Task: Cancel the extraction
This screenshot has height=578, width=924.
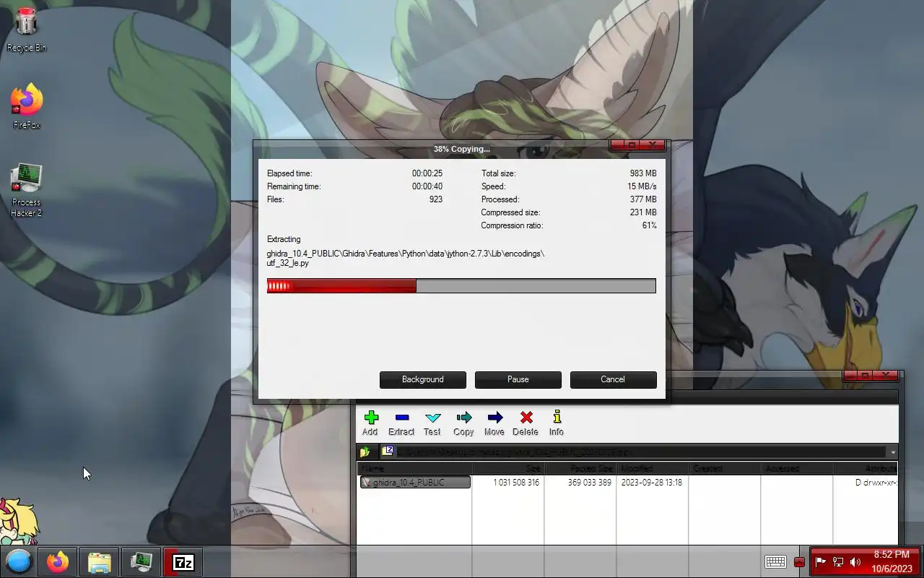Action: click(614, 379)
